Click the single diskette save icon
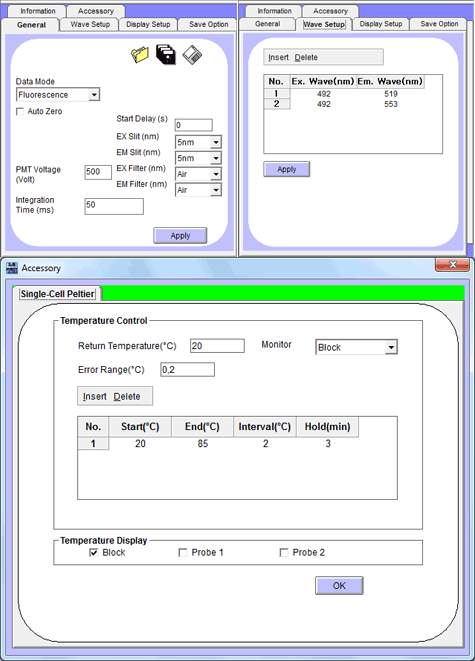The image size is (475, 661). 192,55
